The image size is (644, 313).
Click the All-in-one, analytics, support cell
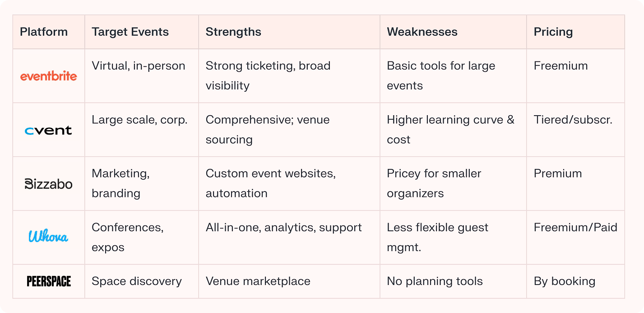tap(284, 227)
